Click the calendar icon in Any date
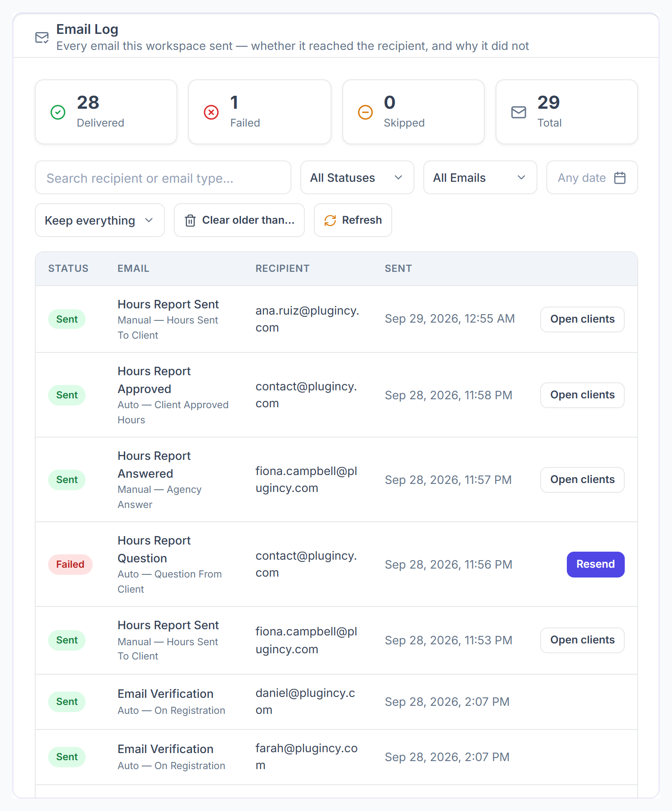The image size is (672, 811). point(620,178)
